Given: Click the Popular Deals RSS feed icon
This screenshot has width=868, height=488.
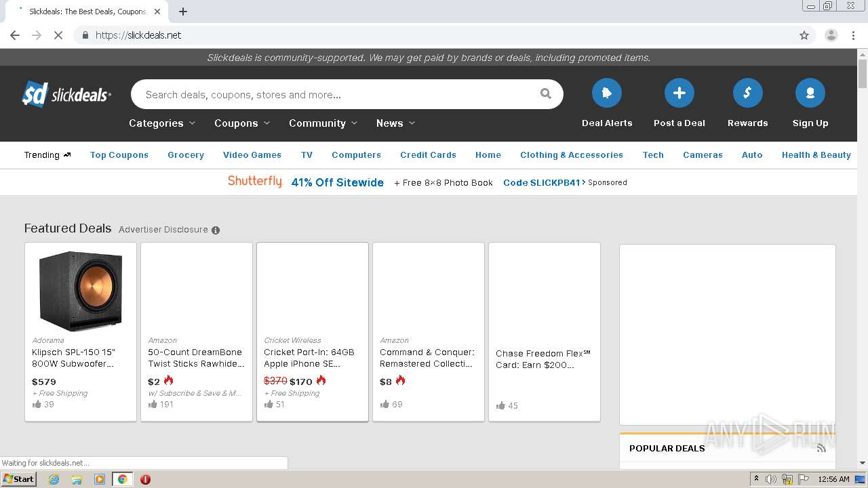Looking at the screenshot, I should click(821, 448).
